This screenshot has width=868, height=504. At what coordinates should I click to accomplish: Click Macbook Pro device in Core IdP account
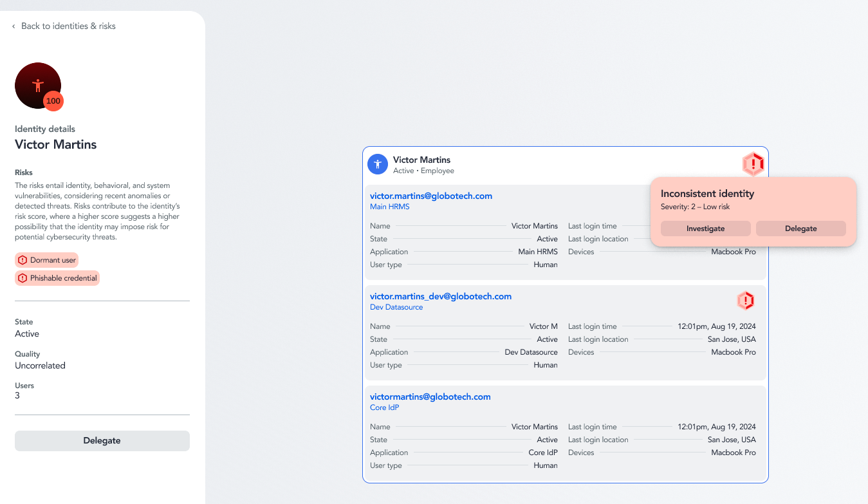[x=734, y=453]
